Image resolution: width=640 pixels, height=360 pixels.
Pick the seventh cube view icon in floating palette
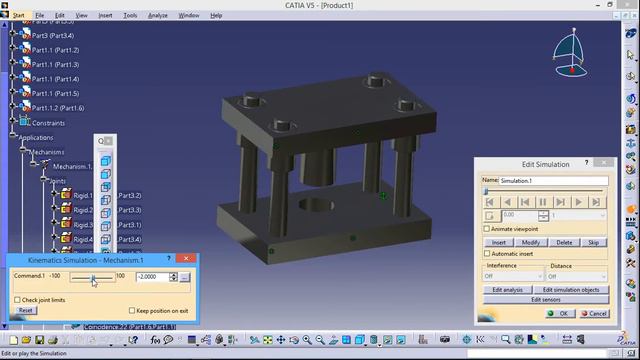tap(105, 239)
